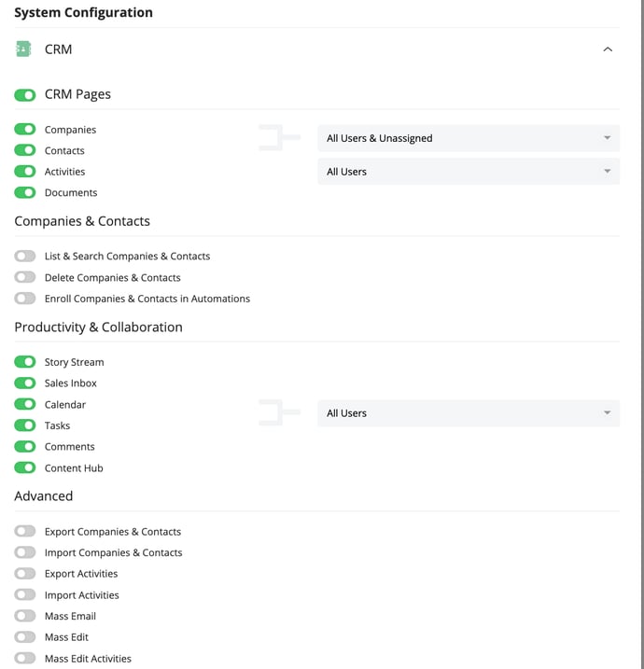644x669 pixels.
Task: Enable Export Companies & Contacts toggle
Action: click(25, 531)
